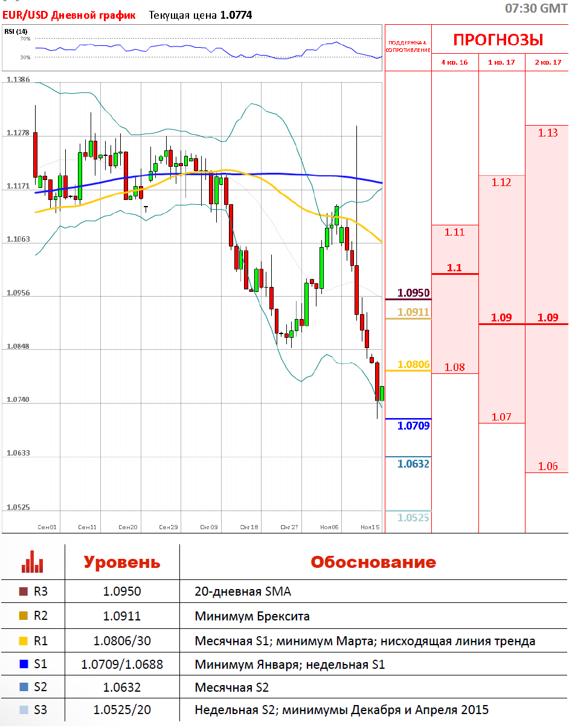Click the Уровень column header
This screenshot has height=728, width=572.
(x=121, y=562)
